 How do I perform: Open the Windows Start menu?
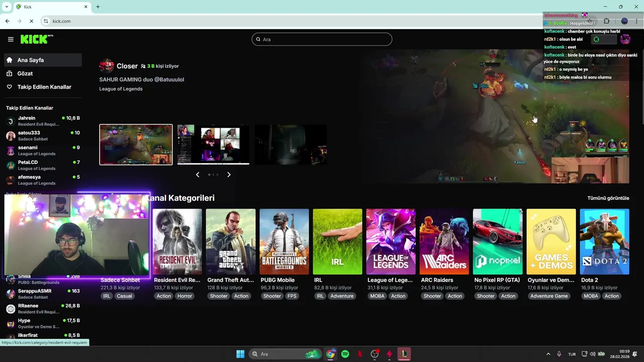point(240,354)
